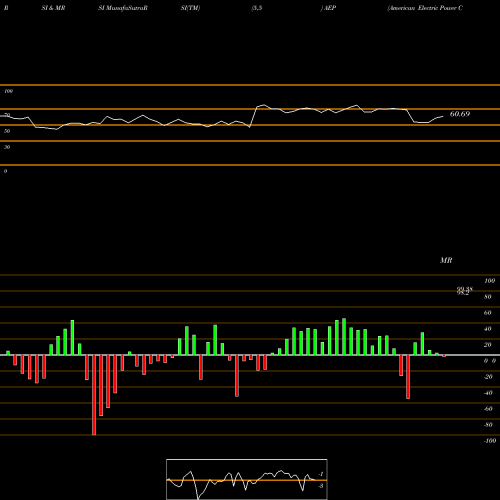This screenshot has height=500, width=500.
Task: Click the 0 label below the RSI panel
Action: (5, 171)
